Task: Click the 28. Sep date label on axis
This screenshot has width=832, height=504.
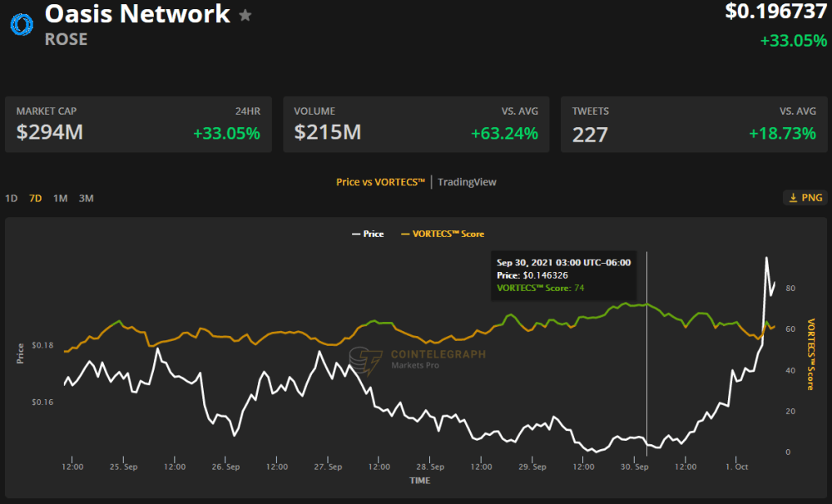Action: 430,467
